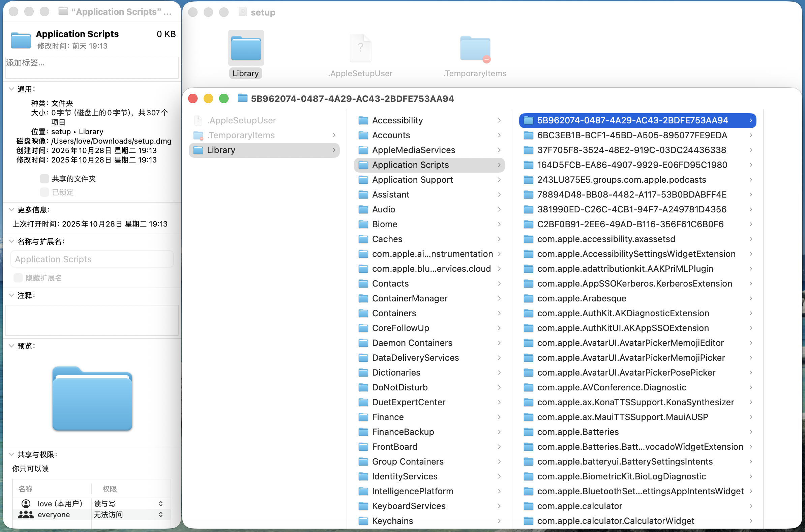
Task: Enable the hide extension checkbox
Action: pos(18,278)
